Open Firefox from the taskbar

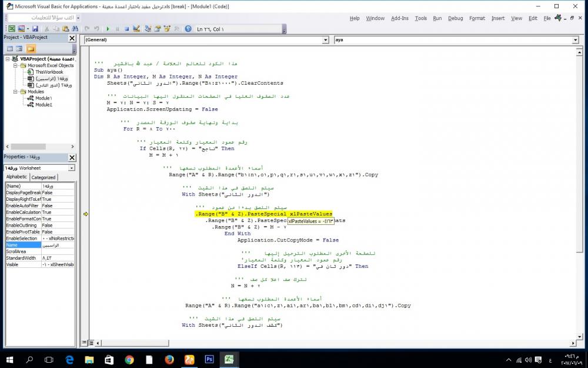pyautogui.click(x=169, y=360)
